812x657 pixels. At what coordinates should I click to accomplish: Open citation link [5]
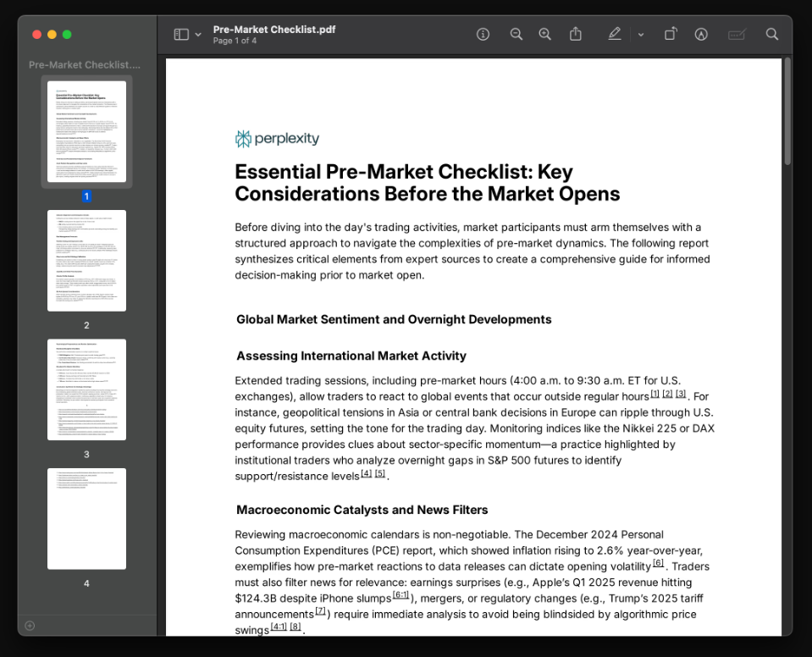[379, 473]
